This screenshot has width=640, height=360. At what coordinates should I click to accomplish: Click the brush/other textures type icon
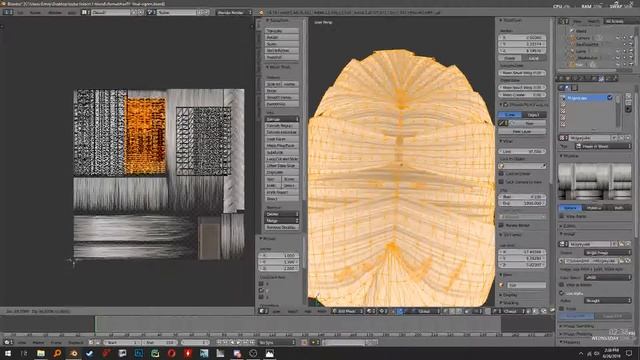click(574, 87)
